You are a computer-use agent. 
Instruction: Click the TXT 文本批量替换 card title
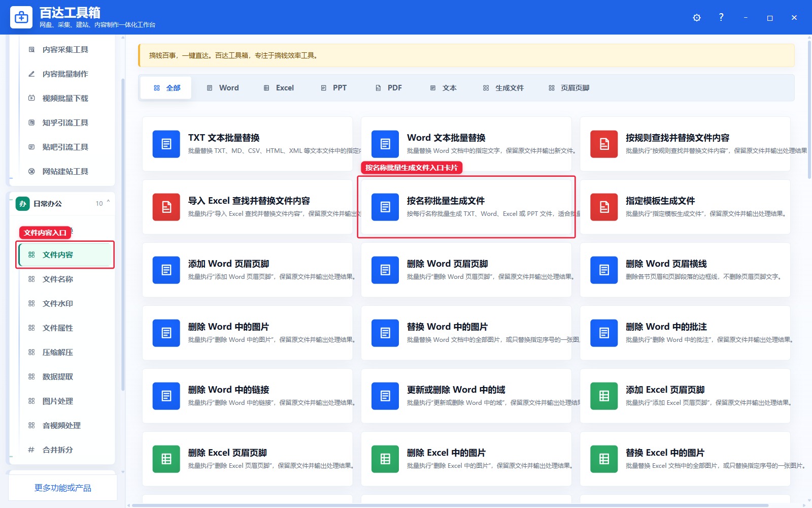pos(224,138)
